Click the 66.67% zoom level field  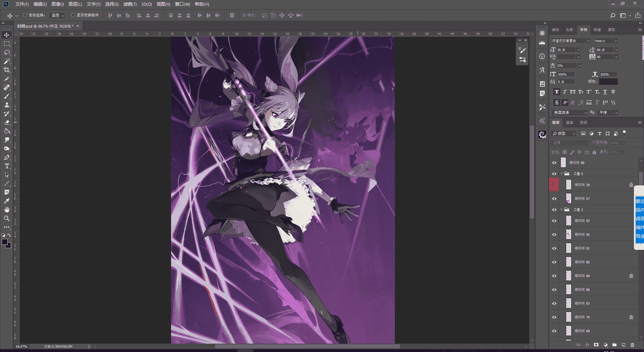coord(21,346)
